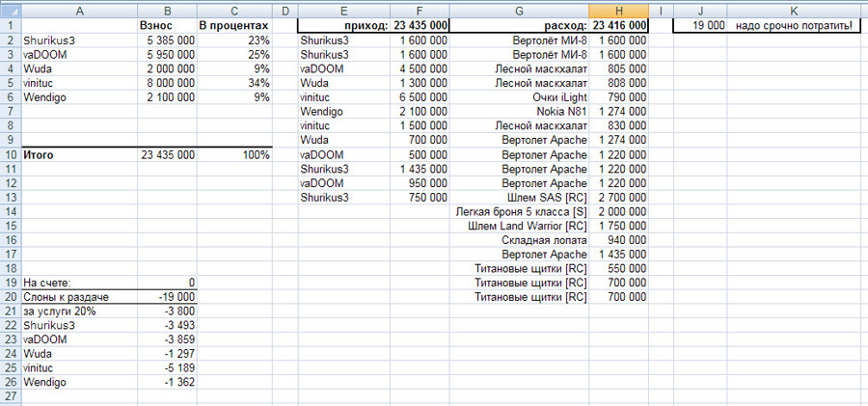Click 'Шлем SAS [RC]' cell
The height and width of the screenshot is (406, 868).
519,198
